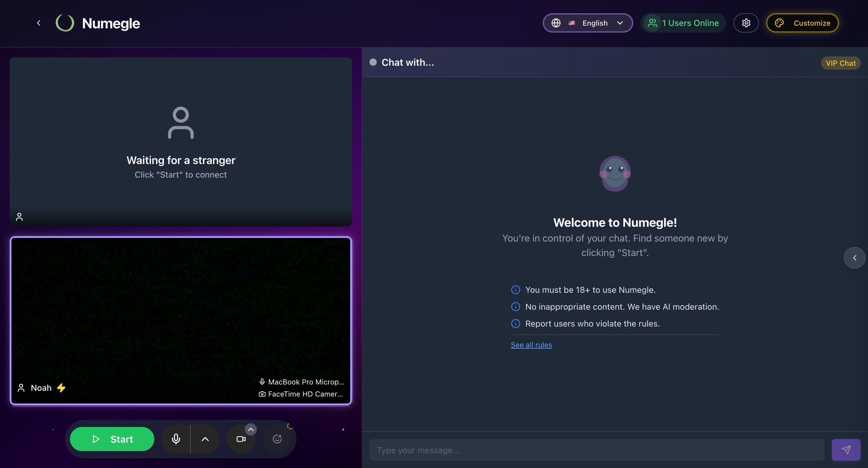Open the See all rules link
Viewport: 868px width, 468px height.
[531, 345]
